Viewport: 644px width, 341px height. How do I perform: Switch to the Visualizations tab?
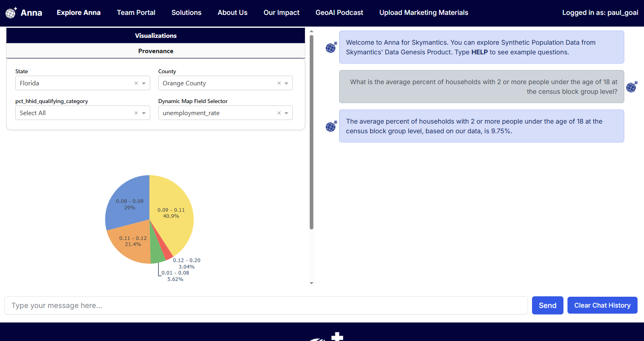coord(155,36)
